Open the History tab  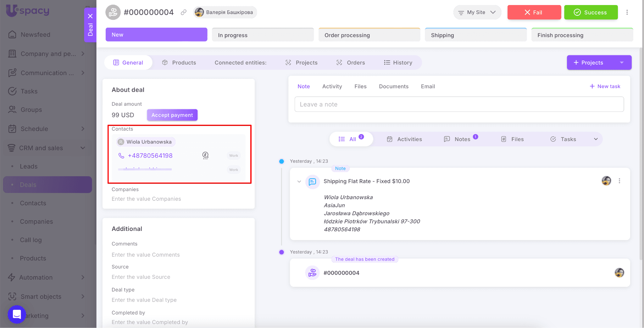point(398,63)
